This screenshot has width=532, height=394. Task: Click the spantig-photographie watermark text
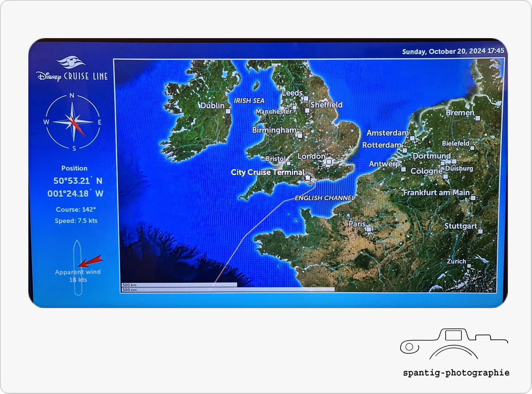click(456, 373)
